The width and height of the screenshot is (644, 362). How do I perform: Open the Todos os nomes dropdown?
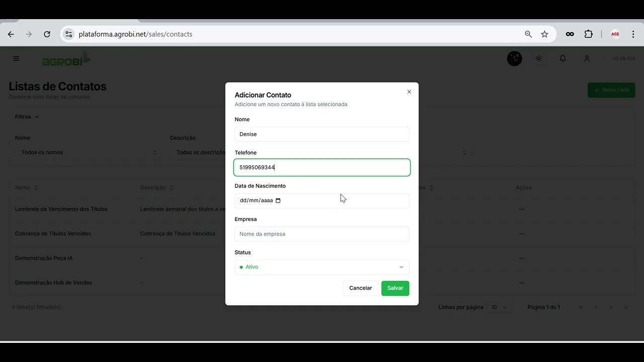[89, 152]
